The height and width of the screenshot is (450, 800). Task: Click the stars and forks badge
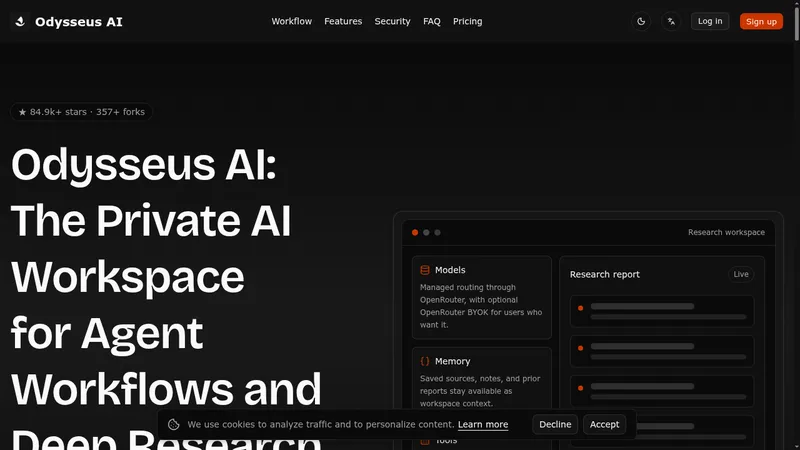(82, 112)
